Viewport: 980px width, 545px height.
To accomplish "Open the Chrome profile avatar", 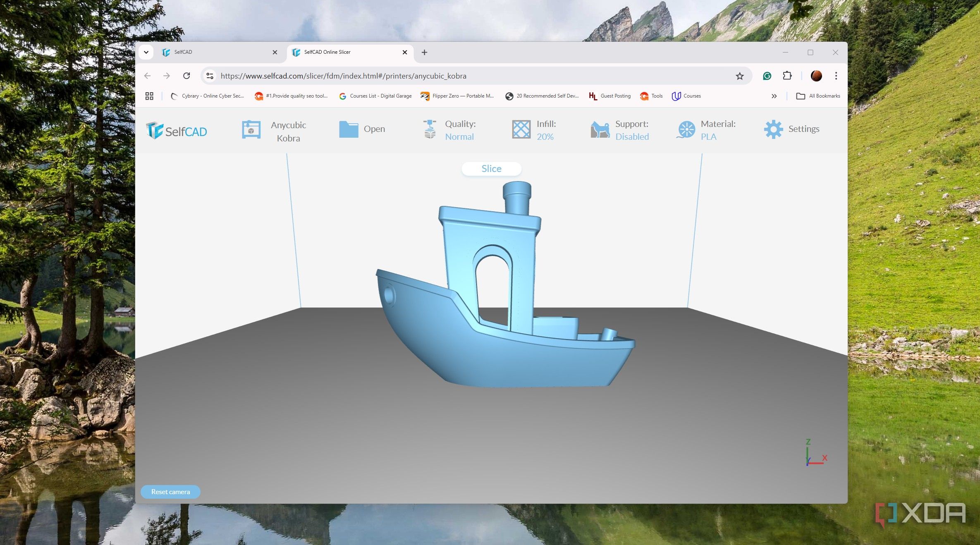I will (x=816, y=76).
